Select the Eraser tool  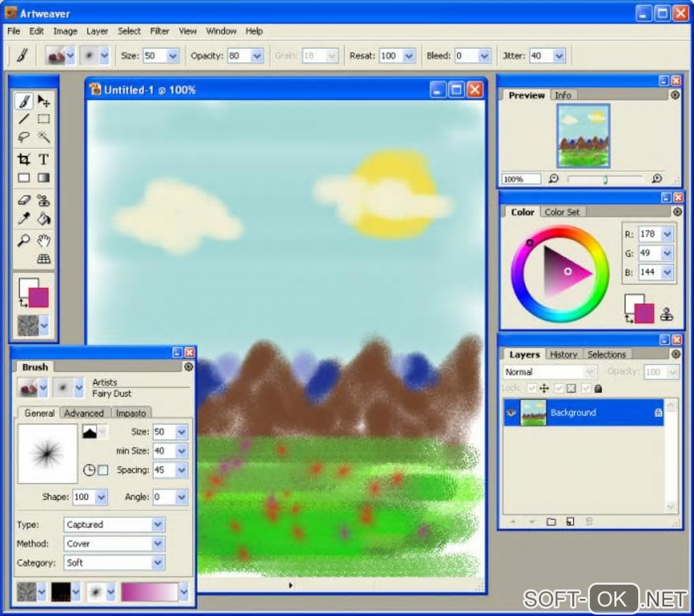tap(24, 200)
